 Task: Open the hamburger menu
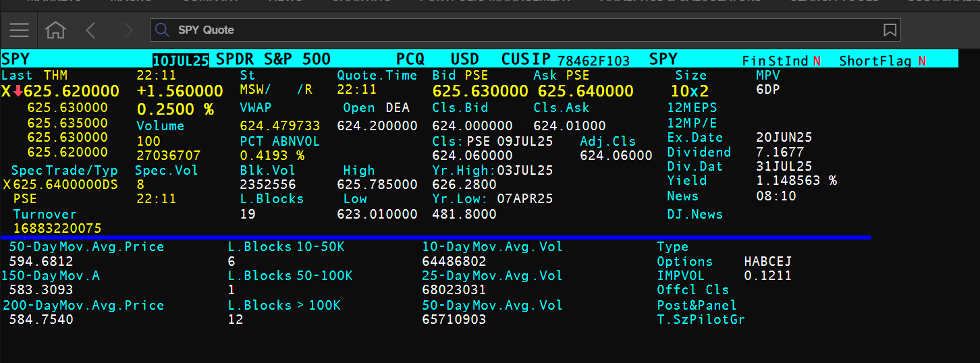click(20, 30)
